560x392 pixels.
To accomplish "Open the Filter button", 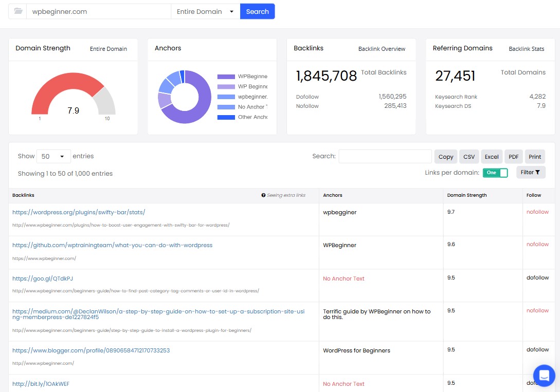I will [530, 172].
